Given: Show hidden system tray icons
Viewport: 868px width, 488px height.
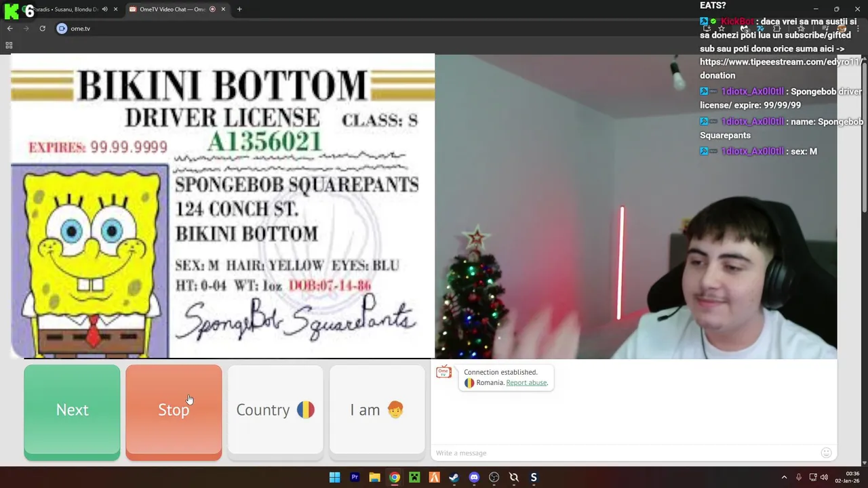Looking at the screenshot, I should pyautogui.click(x=784, y=477).
